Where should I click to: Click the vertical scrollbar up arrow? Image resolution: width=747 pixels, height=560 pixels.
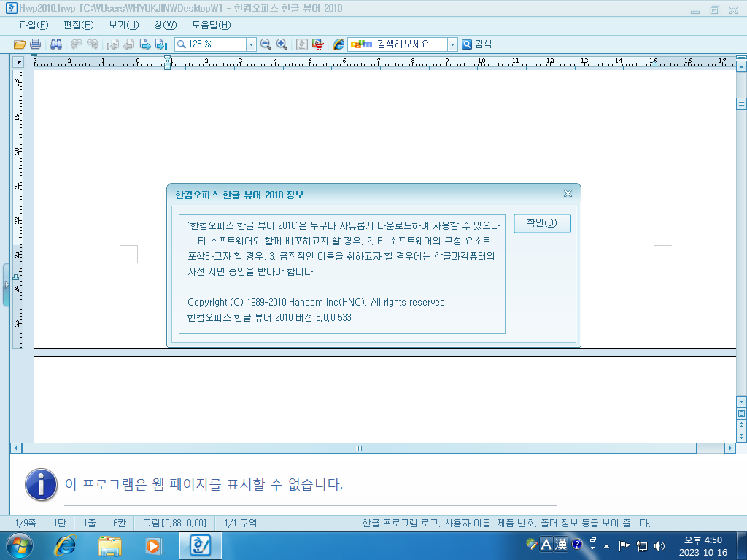click(x=741, y=67)
